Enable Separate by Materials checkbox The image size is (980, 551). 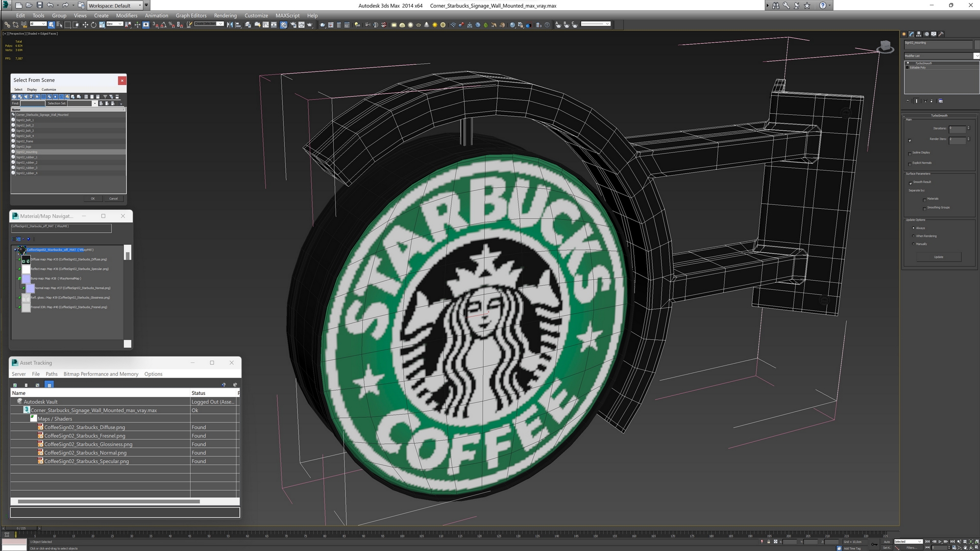tap(924, 199)
